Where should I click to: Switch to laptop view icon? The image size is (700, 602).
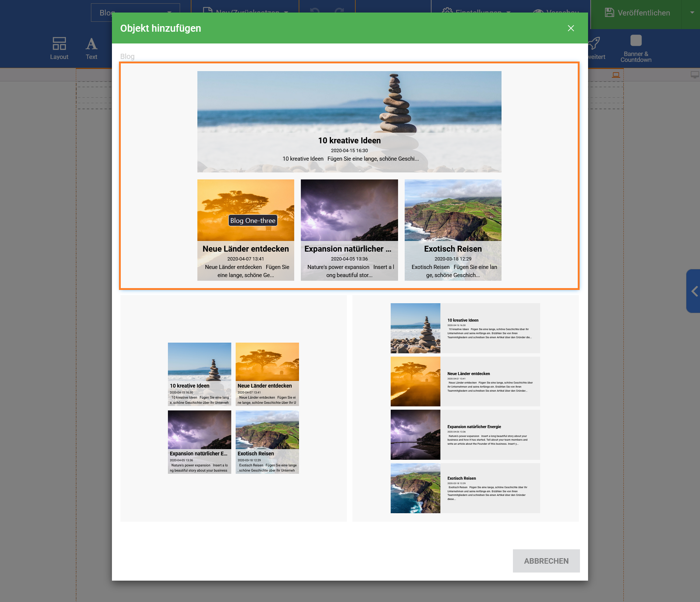[616, 75]
